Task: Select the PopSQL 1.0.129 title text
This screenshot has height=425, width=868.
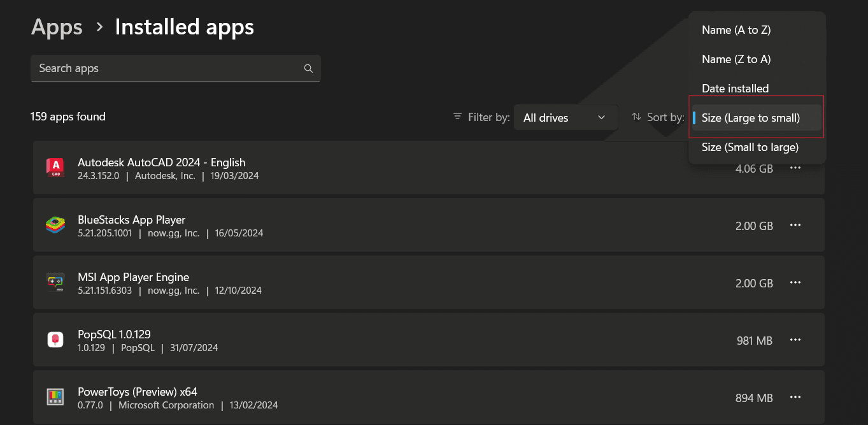Action: pyautogui.click(x=114, y=334)
